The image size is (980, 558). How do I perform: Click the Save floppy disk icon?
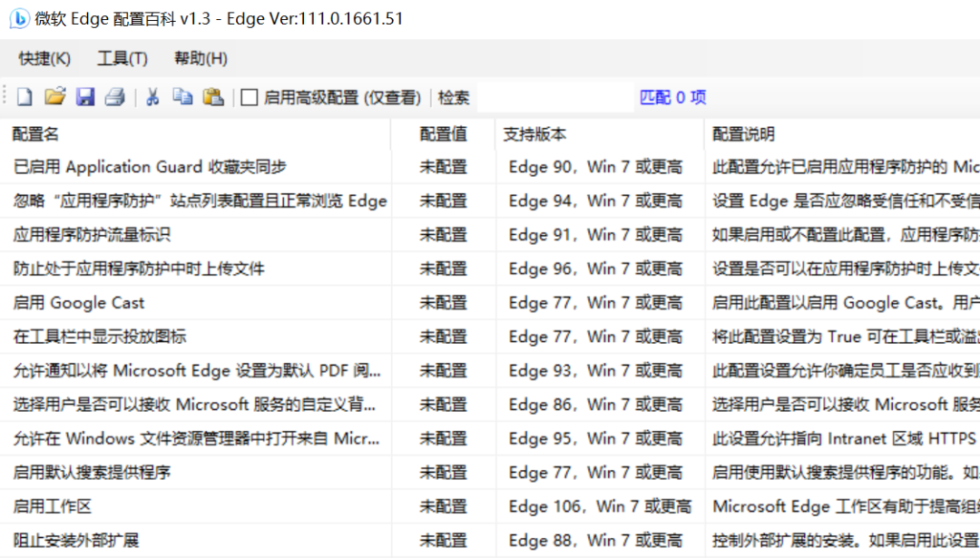pyautogui.click(x=85, y=97)
